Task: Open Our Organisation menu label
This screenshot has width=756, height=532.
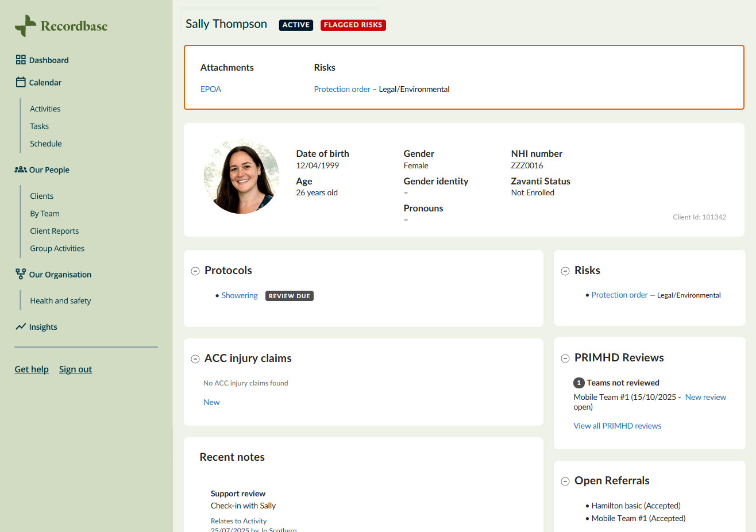Action: coord(60,274)
